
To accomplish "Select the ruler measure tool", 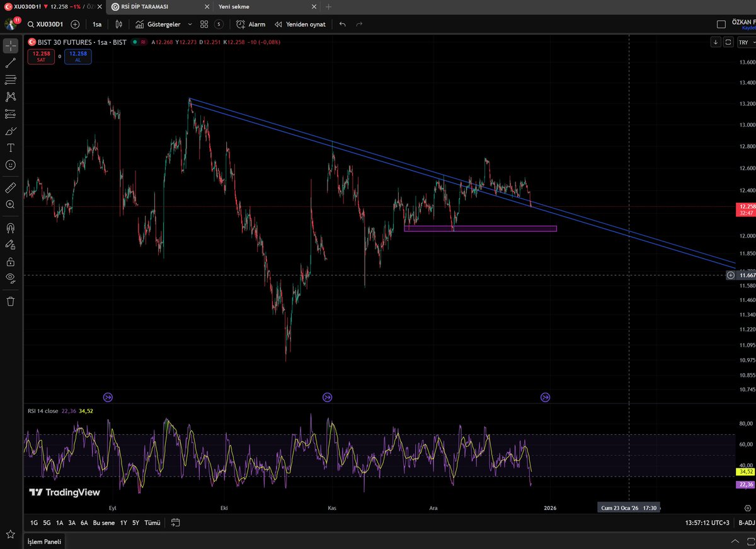I will pos(10,187).
